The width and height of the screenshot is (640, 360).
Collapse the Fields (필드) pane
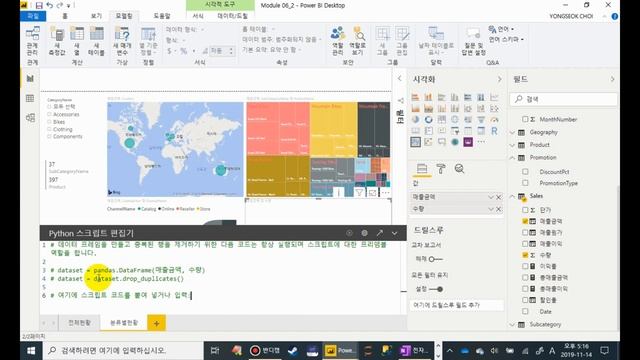(x=612, y=79)
